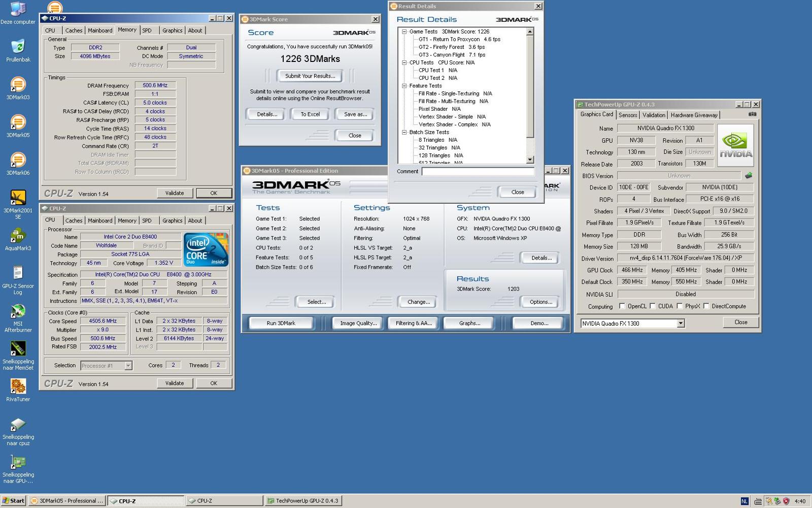The height and width of the screenshot is (508, 812).
Task: Switch to Caches tab in upper CPU-Z
Action: [x=74, y=30]
